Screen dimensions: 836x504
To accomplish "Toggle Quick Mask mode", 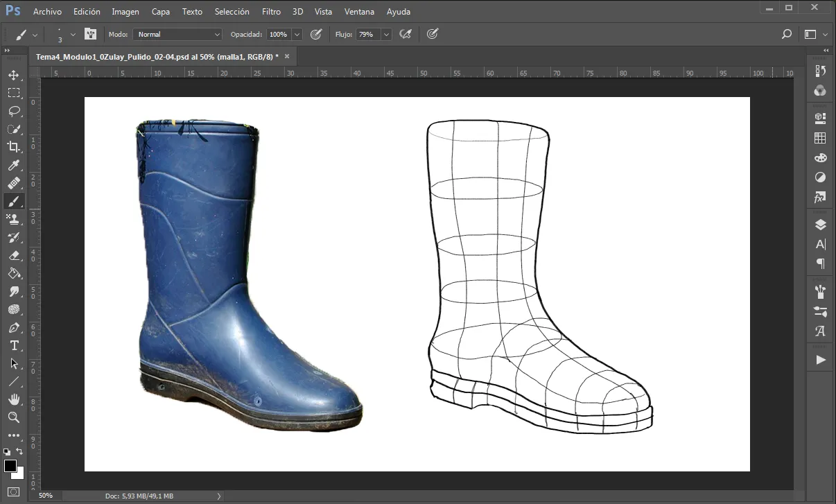I will point(14,492).
